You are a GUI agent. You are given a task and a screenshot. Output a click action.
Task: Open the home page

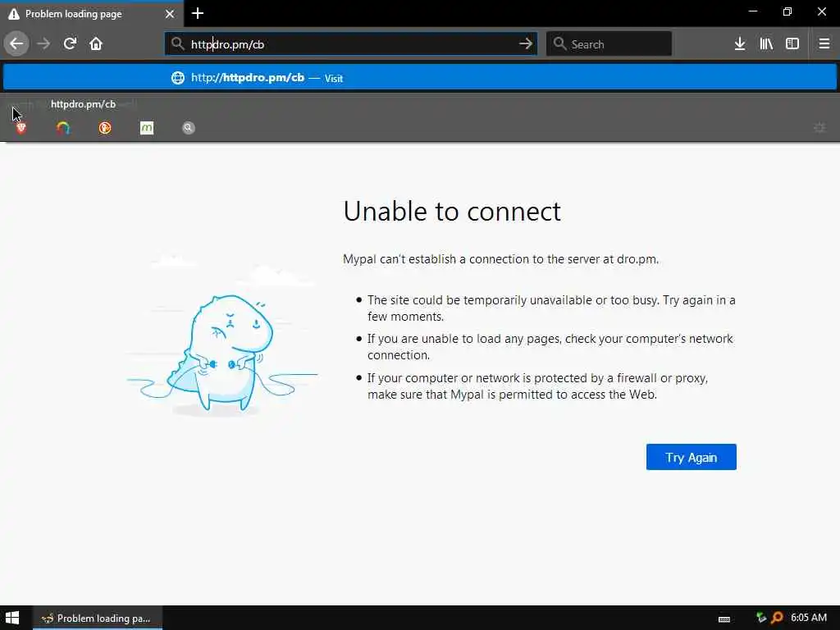click(96, 43)
